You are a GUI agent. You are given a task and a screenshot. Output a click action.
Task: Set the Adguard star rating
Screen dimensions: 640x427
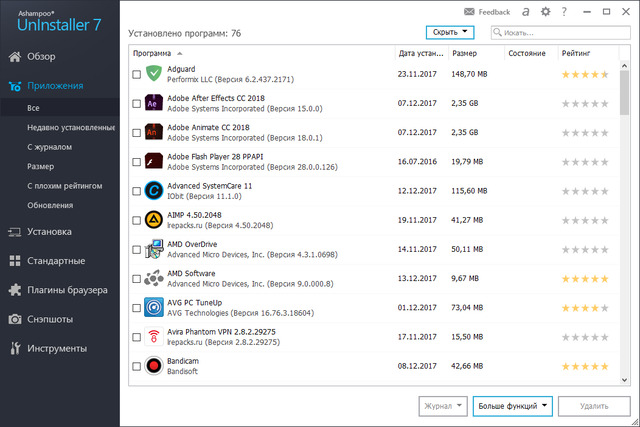(584, 74)
